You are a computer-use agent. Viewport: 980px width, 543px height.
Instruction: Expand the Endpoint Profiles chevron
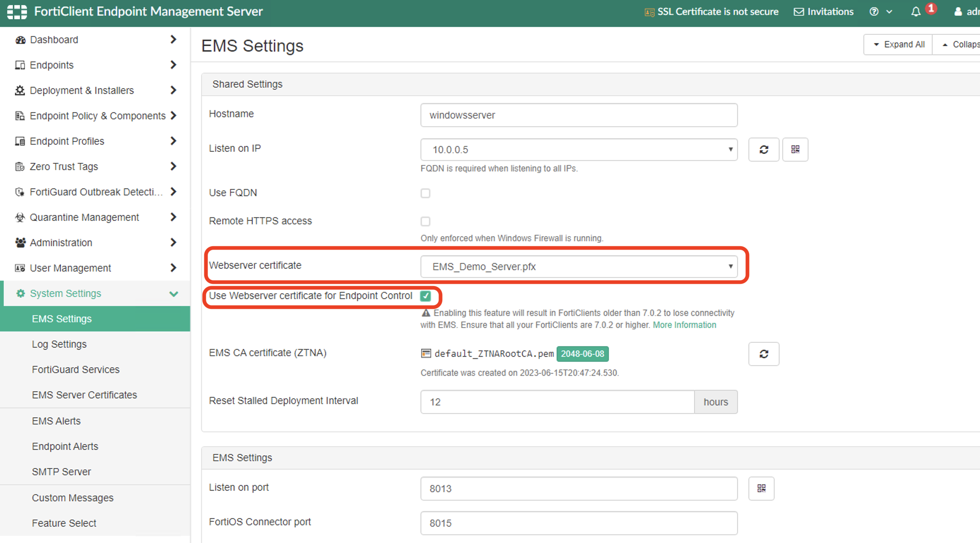(x=173, y=141)
